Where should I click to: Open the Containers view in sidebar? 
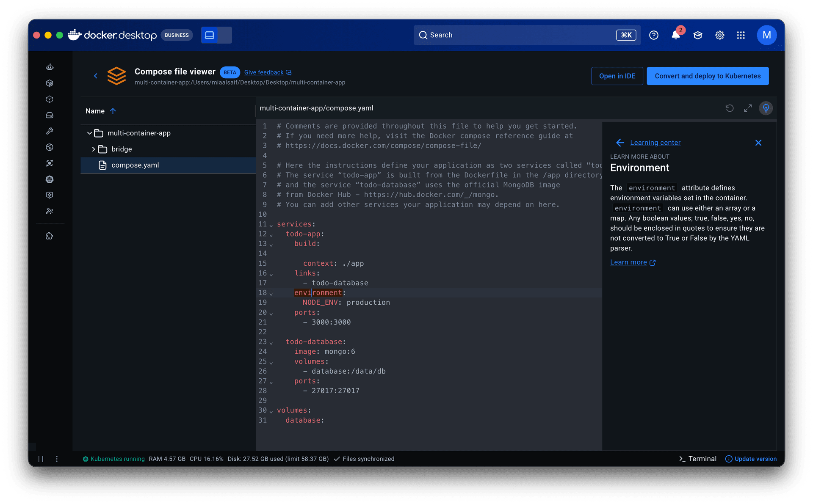tap(50, 83)
